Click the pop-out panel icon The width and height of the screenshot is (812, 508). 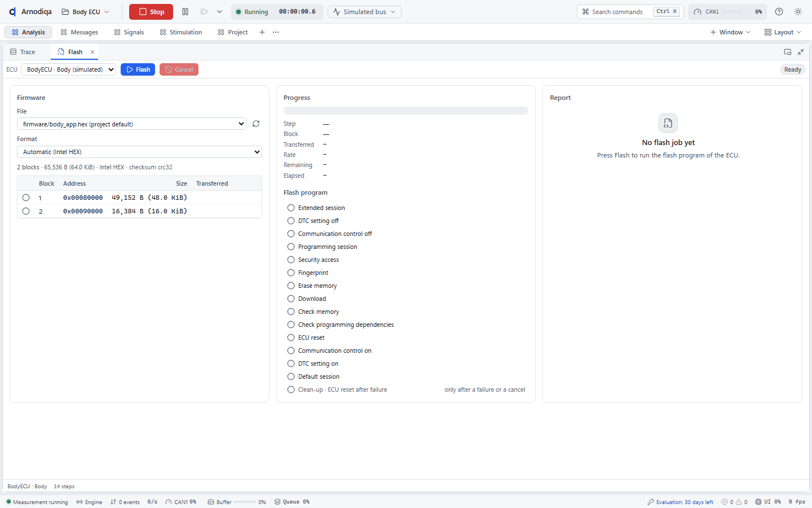[788, 52]
